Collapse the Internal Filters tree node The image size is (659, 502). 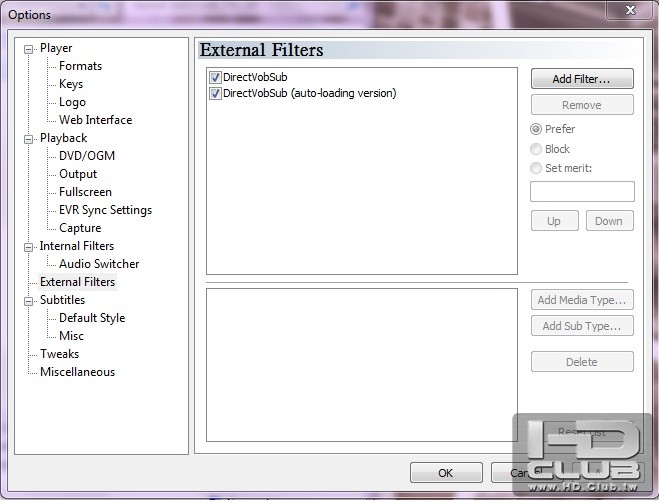click(28, 247)
